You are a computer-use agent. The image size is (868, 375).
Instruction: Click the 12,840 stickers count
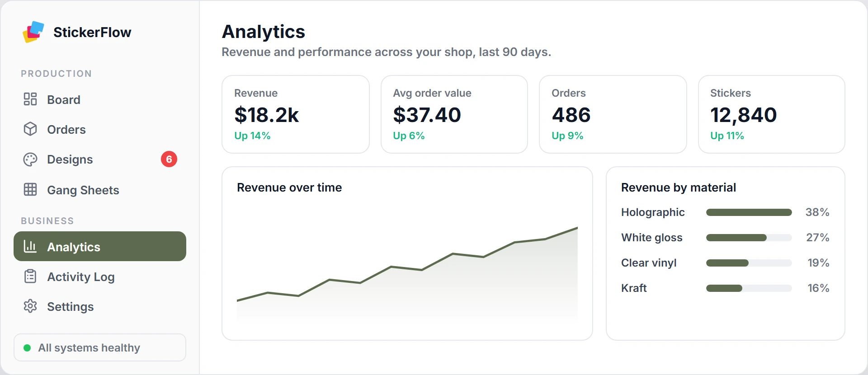(743, 115)
